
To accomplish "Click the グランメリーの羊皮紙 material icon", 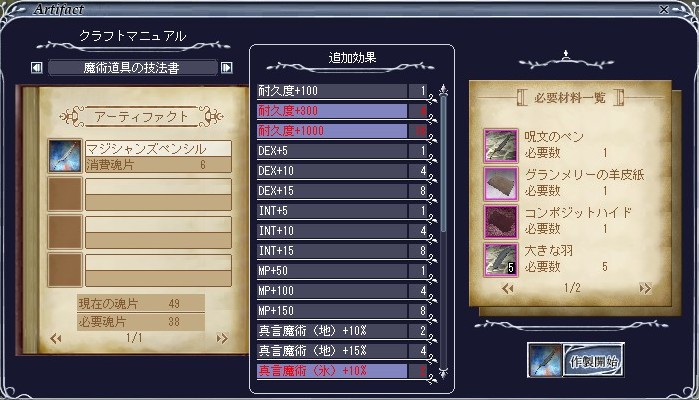I will (x=501, y=184).
